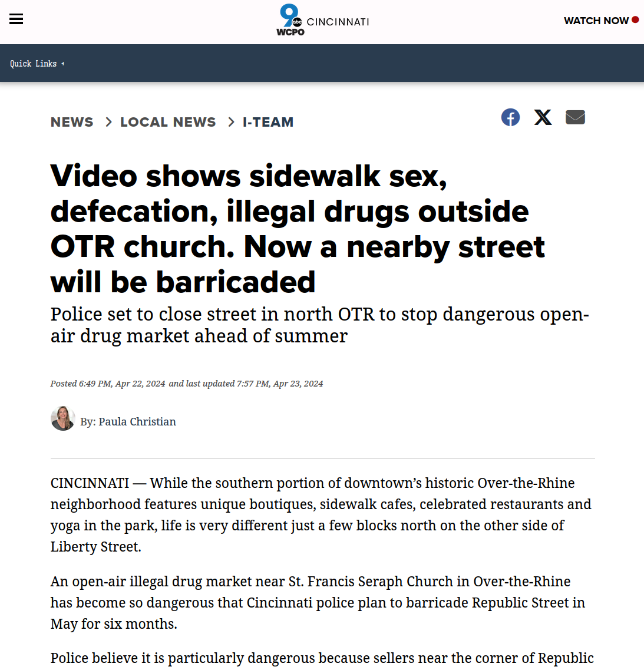Click the chevron after NEWS breadcrumb
Screen dimensions: 644x670
pyautogui.click(x=108, y=122)
